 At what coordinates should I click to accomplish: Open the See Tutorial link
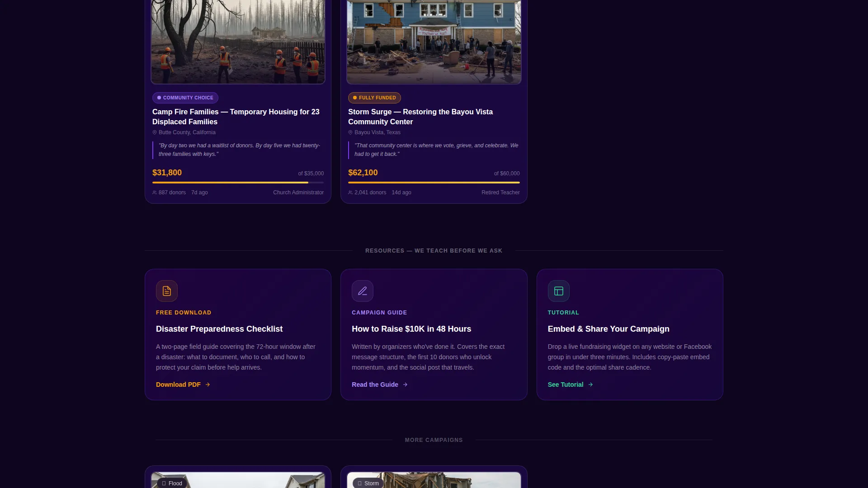(571, 385)
